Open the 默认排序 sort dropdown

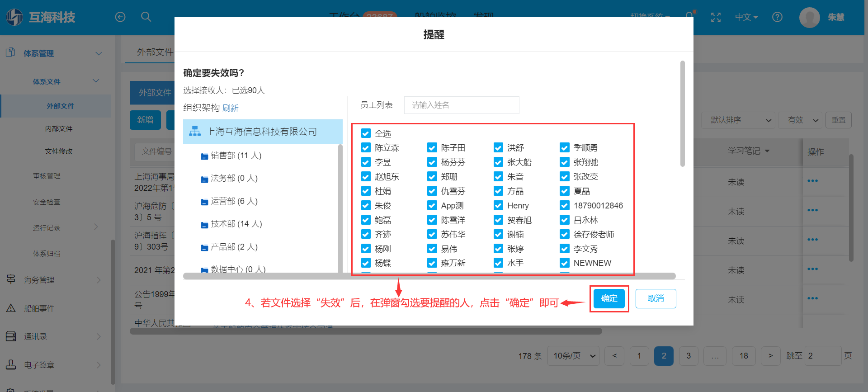point(738,120)
